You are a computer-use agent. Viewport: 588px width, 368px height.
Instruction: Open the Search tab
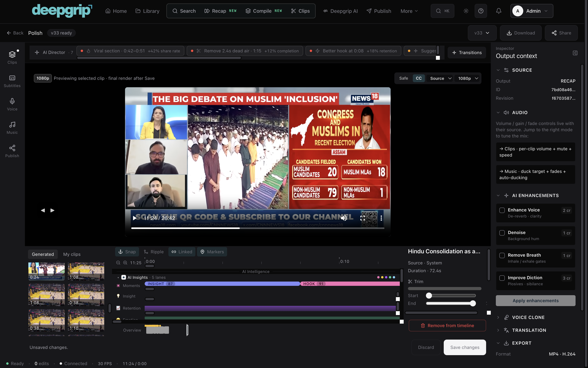(184, 11)
